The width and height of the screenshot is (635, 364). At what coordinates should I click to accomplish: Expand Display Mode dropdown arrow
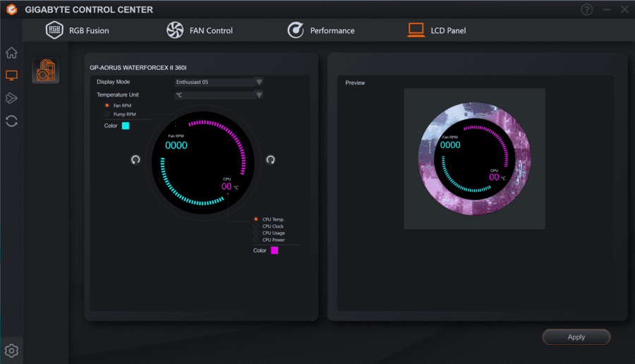(x=259, y=82)
